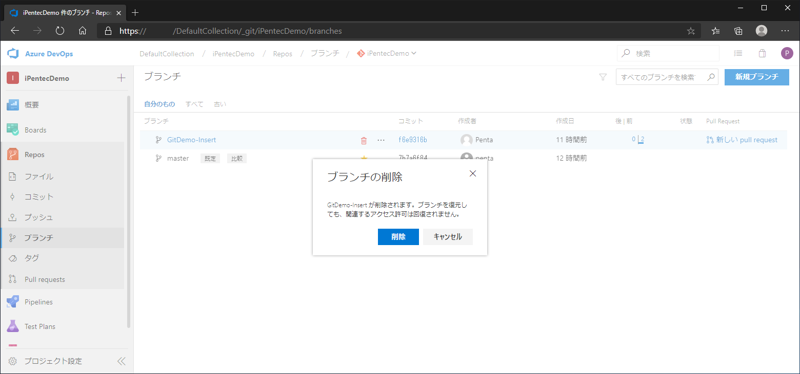Click iPentecDemo in the breadcrumb

(x=233, y=54)
